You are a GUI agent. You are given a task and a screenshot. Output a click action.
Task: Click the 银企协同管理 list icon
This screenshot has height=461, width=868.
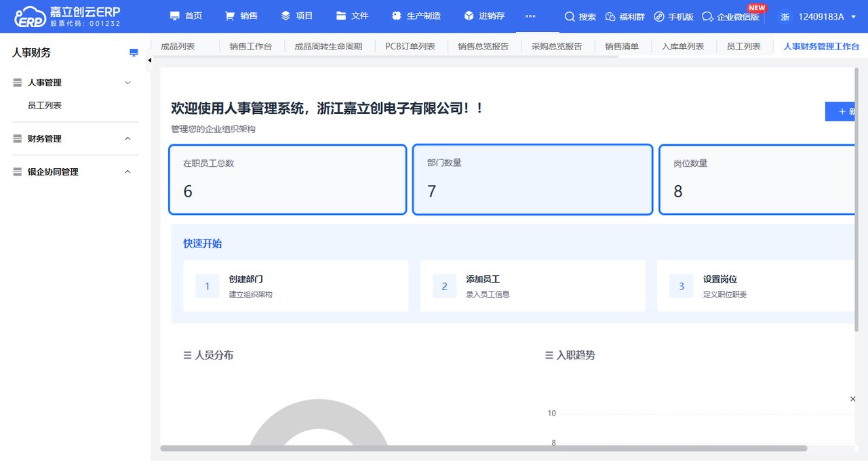18,172
